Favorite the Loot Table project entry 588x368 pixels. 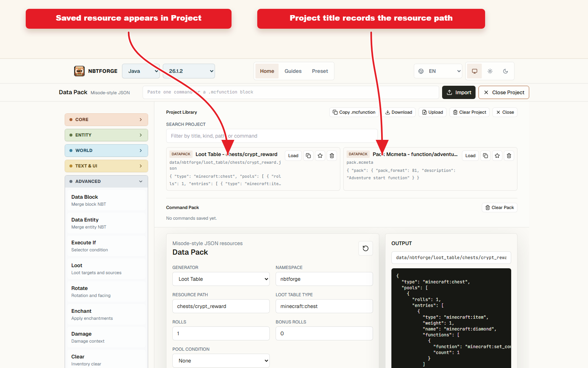[x=320, y=156]
